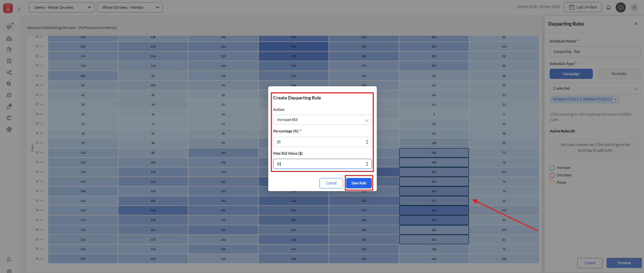Open the Action dropdown showing Increase Bid
This screenshot has height=273, width=644.
point(322,120)
